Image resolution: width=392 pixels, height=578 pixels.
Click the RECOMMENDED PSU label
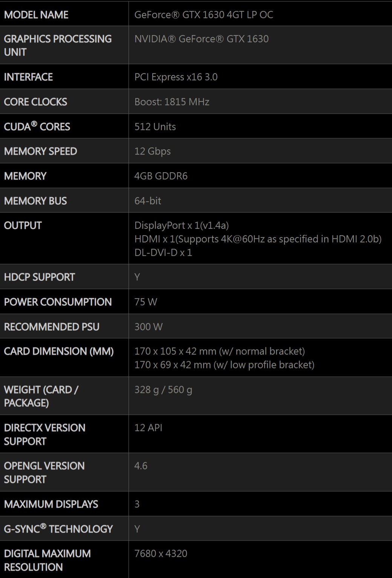click(52, 327)
